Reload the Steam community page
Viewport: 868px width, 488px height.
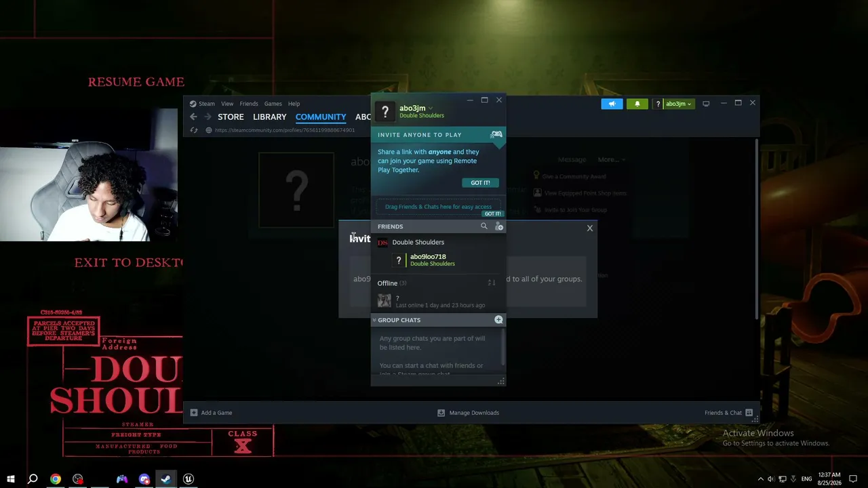tap(194, 130)
